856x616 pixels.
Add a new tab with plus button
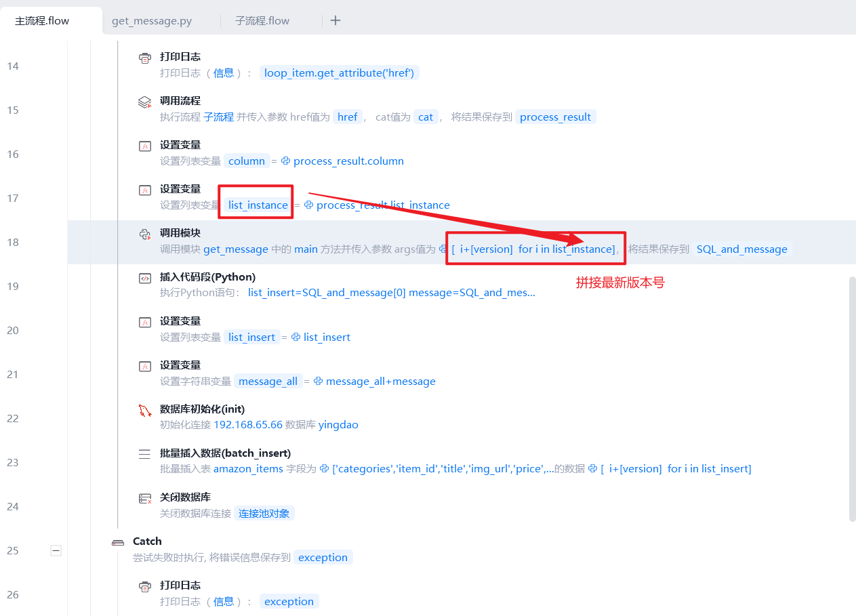335,20
